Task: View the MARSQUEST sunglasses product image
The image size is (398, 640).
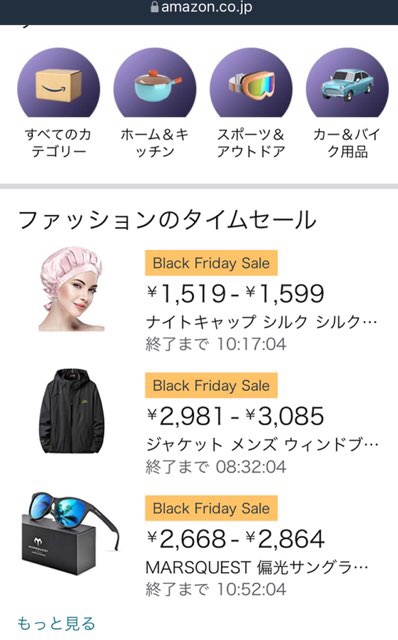Action: (70, 534)
